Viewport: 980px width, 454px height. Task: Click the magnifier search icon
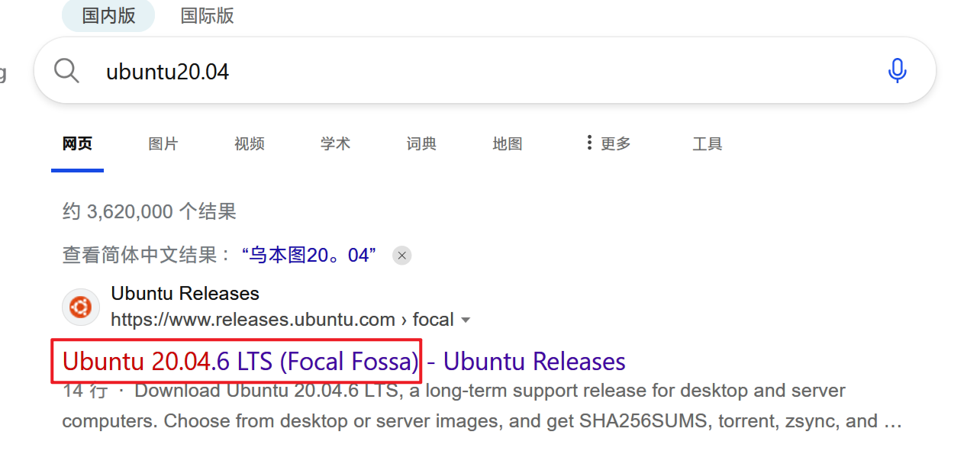click(67, 71)
